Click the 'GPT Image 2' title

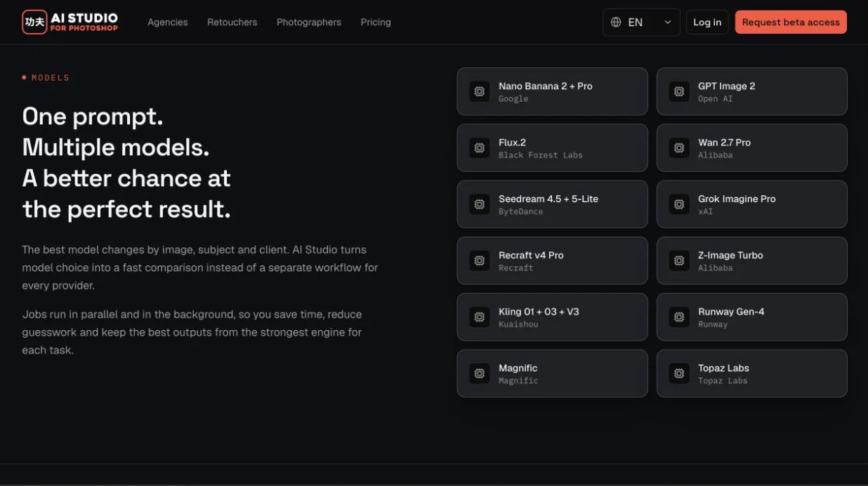(727, 86)
